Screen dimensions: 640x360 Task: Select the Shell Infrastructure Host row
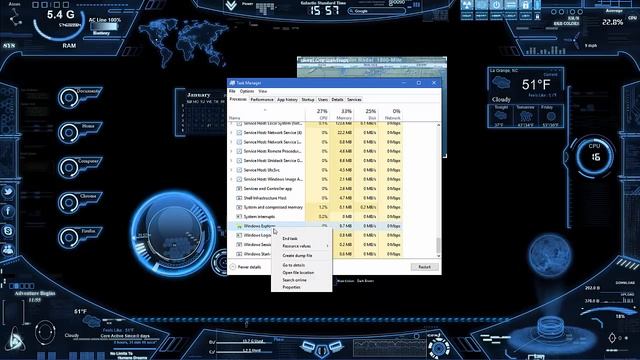tap(316, 198)
